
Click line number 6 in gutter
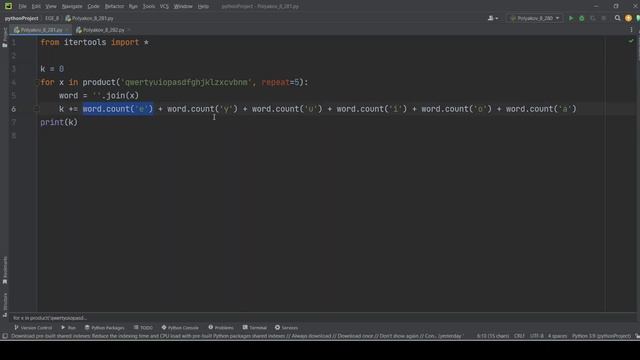13,109
